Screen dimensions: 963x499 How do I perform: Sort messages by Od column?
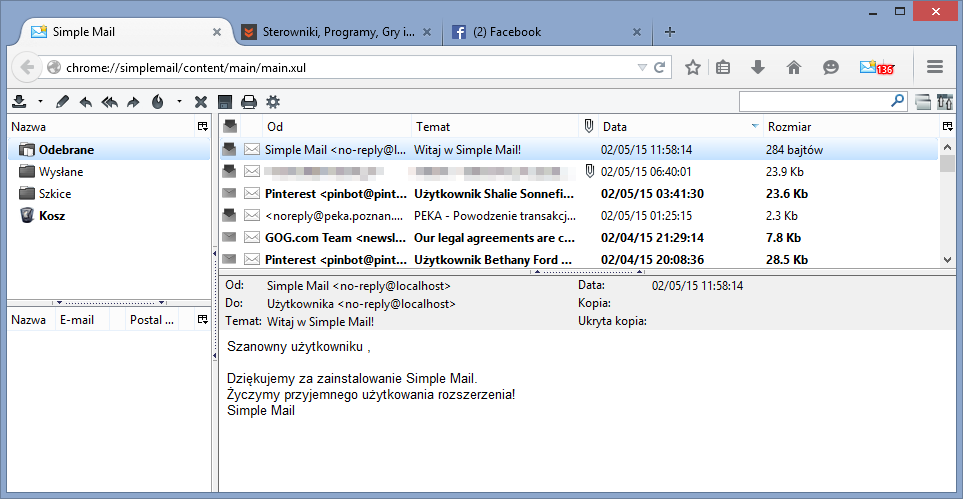[337, 127]
